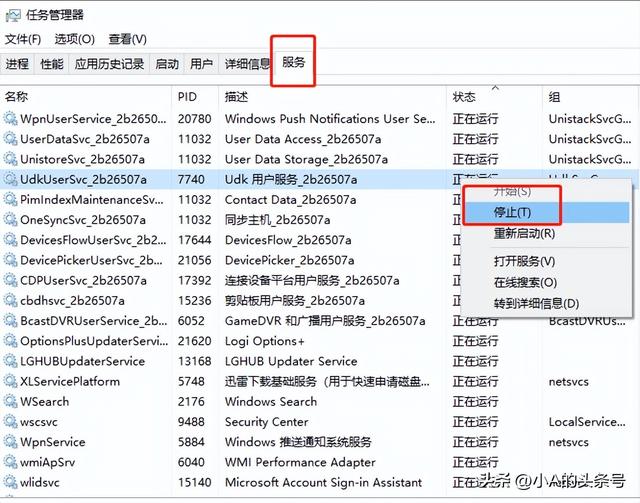The height and width of the screenshot is (503, 640).
Task: Select the wscsvc service name
Action: pos(39,422)
